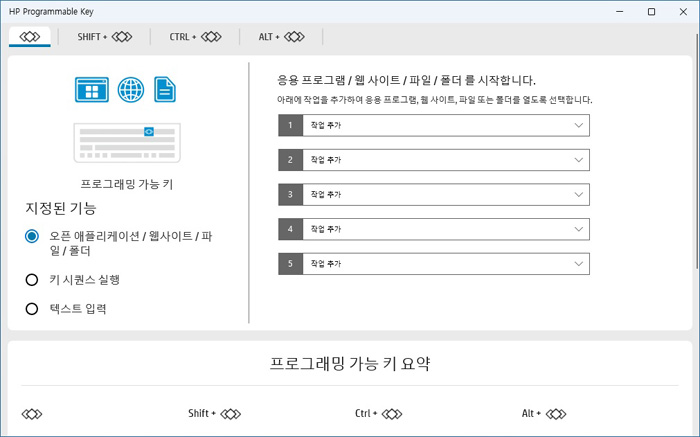Select the 오픈 애플리케이션 / 웹사이트 radio button
Screen dimensions: 700x437
(x=32, y=236)
